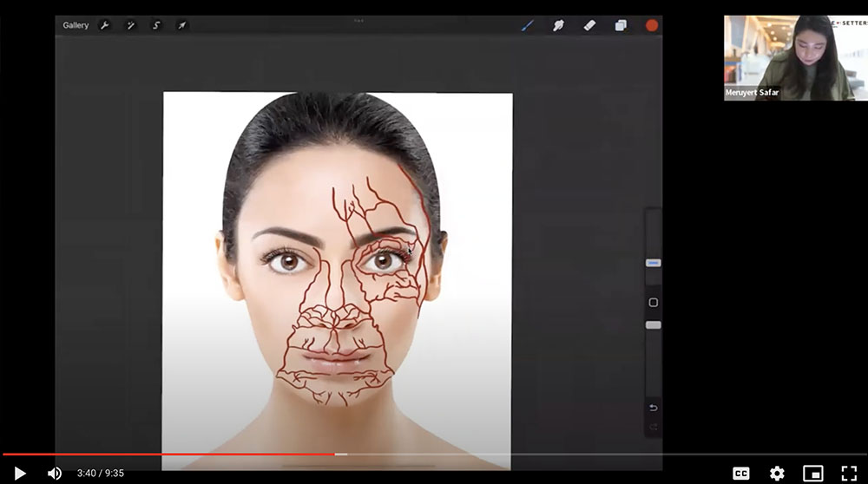Open video settings gear
868x484 pixels.
pos(777,474)
